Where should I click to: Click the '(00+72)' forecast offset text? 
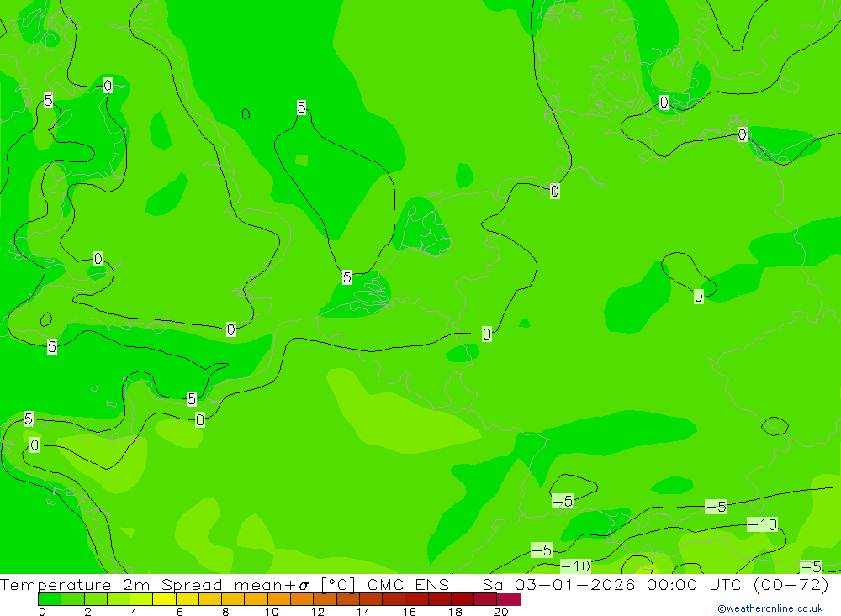point(791,584)
